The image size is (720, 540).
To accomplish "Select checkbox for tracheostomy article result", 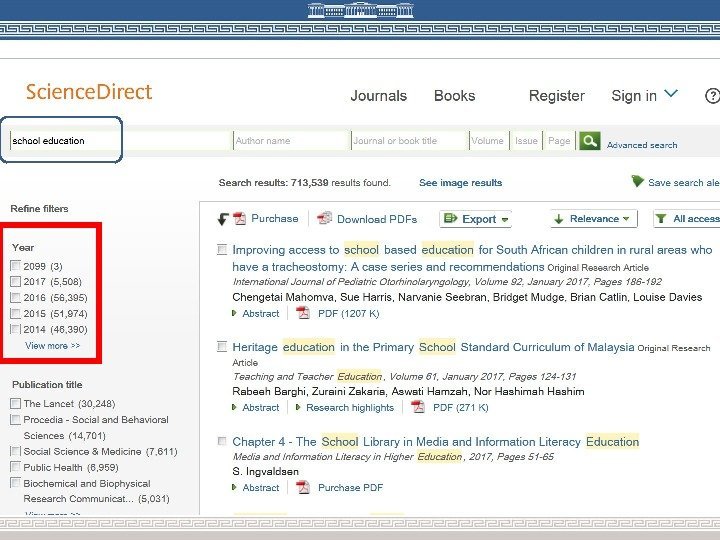I will (222, 249).
